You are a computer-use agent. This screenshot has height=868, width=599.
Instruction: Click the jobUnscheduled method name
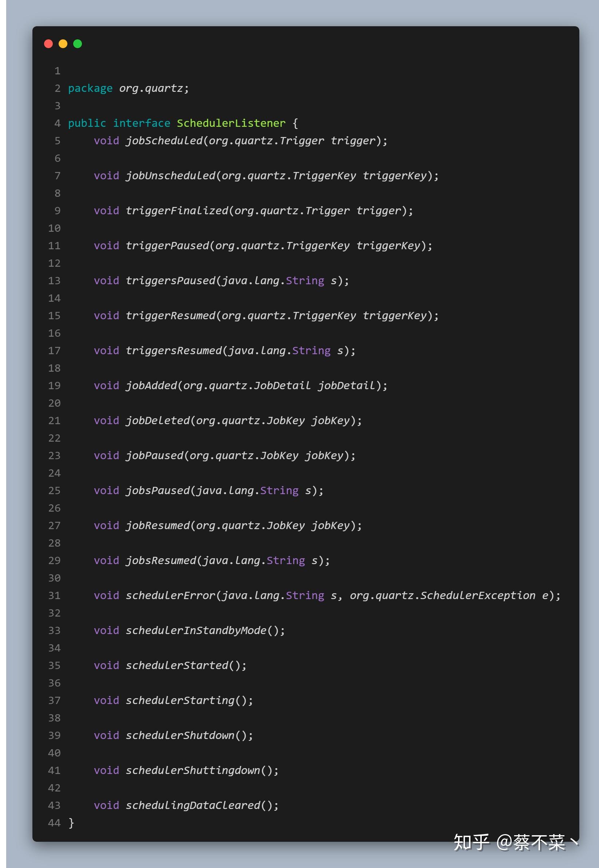pos(170,176)
